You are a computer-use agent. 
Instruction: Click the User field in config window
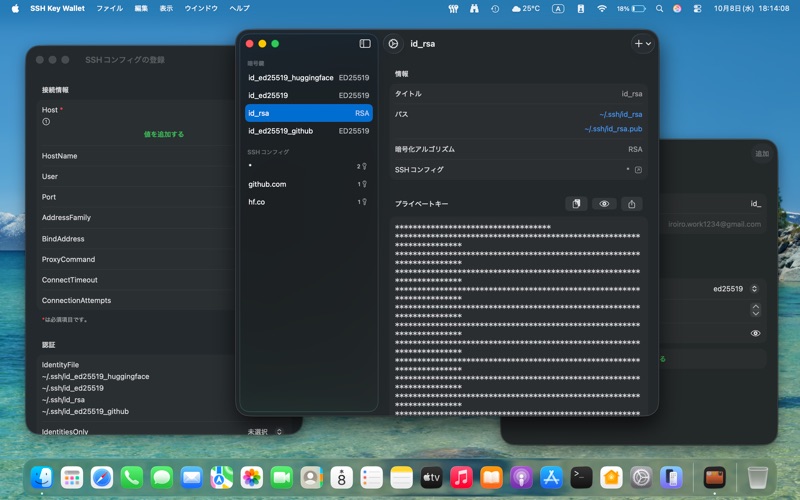(138, 177)
